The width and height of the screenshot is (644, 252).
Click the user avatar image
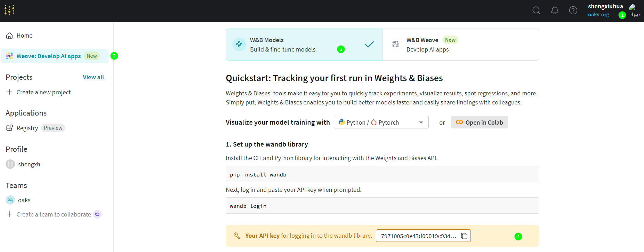coord(633,8)
